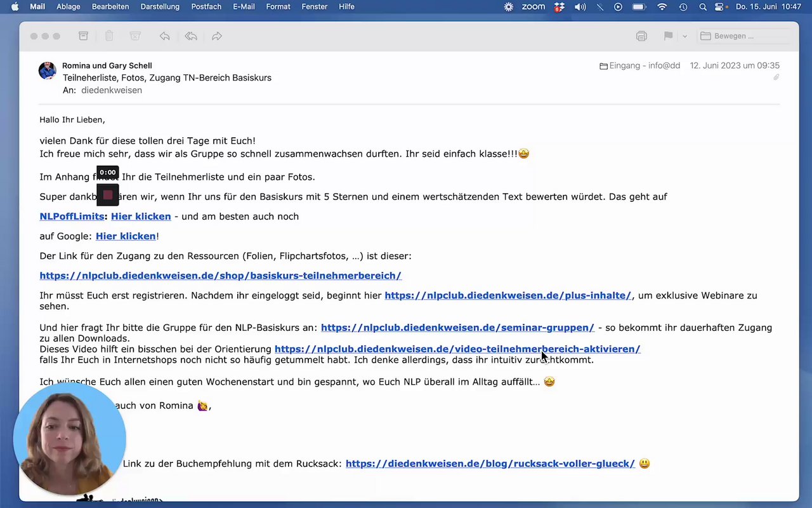Click the subject 'Teilnehmerliste, Fotos, Zugang TN-Bereich Basiskurs'

[x=167, y=77]
